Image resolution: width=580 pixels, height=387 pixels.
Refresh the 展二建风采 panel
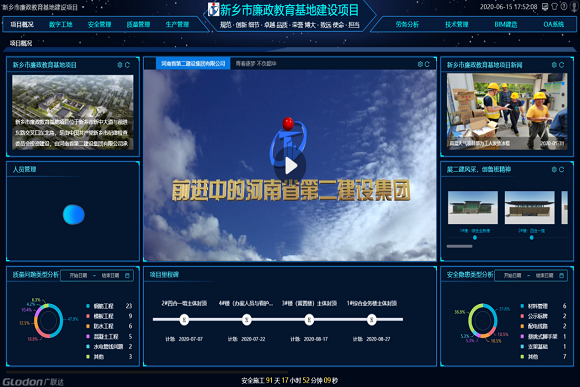(x=562, y=169)
